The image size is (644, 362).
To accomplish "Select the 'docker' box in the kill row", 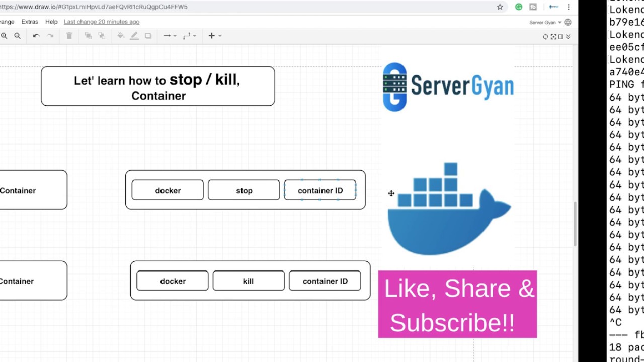I will [x=173, y=281].
